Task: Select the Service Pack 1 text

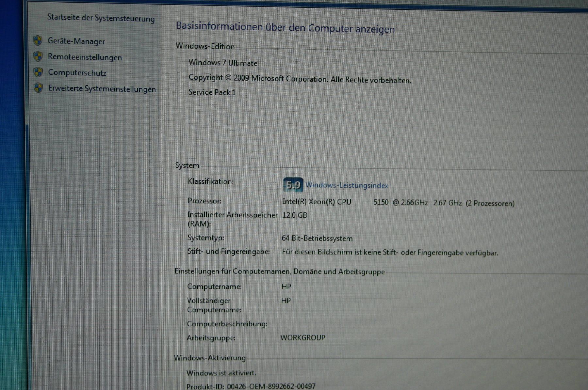Action: click(x=212, y=92)
